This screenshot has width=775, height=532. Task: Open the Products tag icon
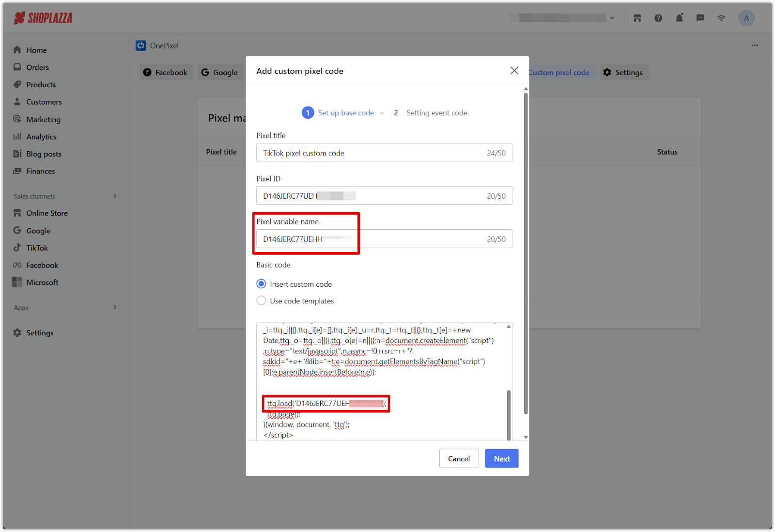[17, 84]
